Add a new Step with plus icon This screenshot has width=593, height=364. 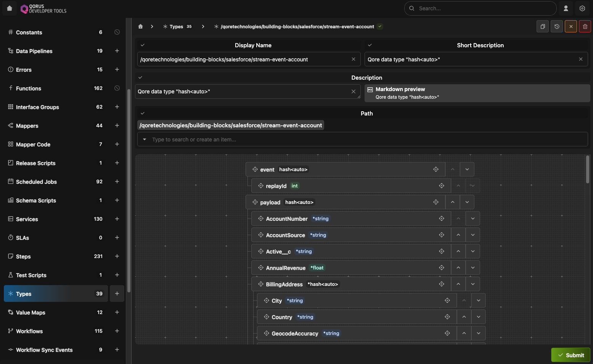[117, 256]
